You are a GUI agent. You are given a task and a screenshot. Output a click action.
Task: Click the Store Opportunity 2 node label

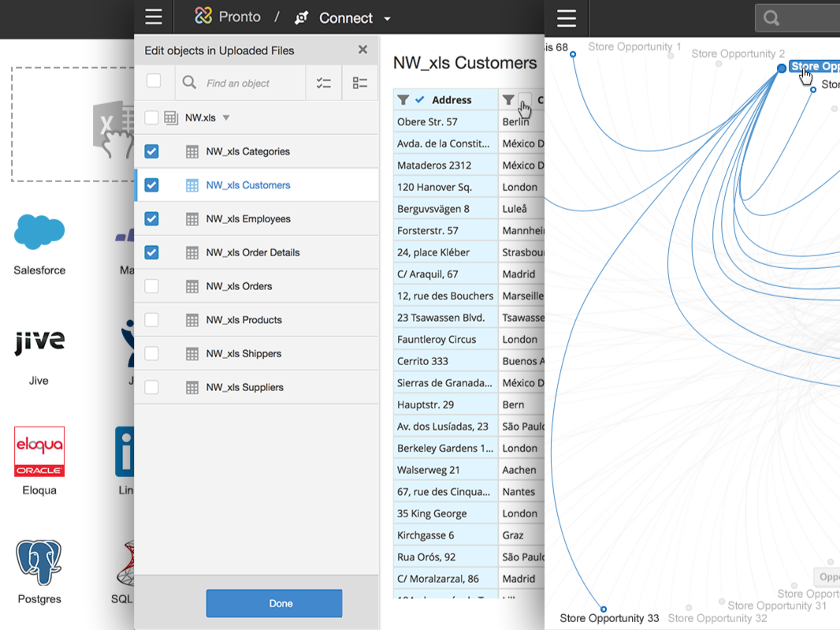pyautogui.click(x=738, y=54)
